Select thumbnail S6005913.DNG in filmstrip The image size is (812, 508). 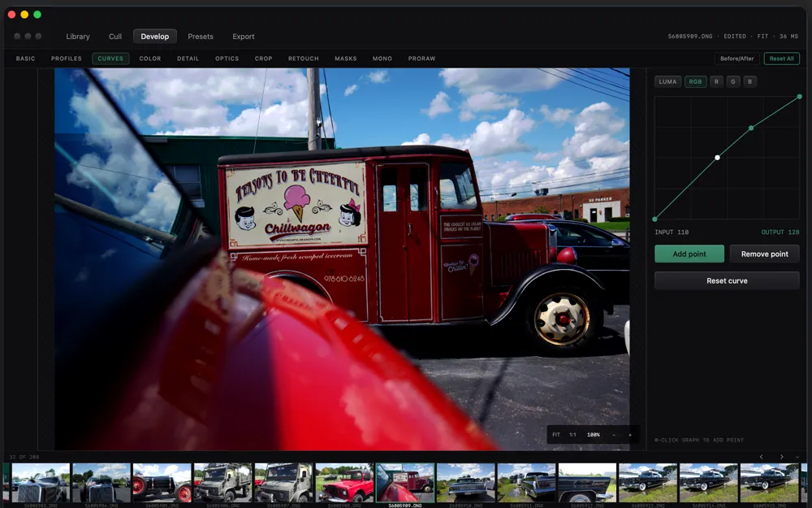[x=648, y=483]
